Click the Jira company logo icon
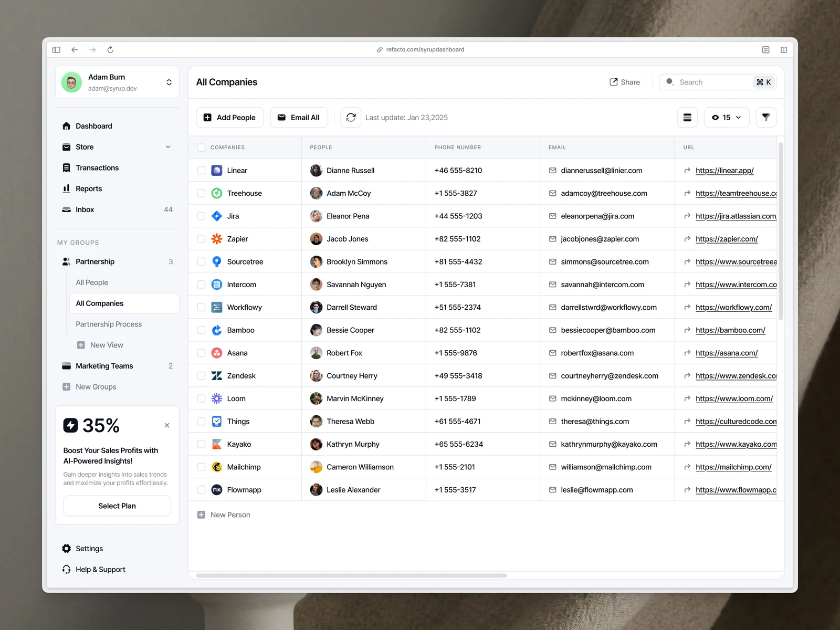This screenshot has width=840, height=630. 217,216
